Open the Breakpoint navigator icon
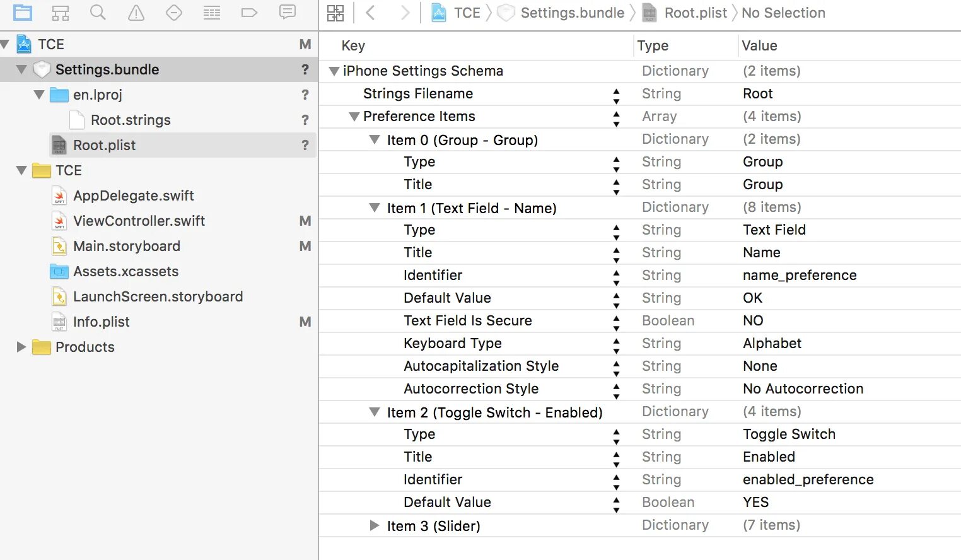This screenshot has height=560, width=961. click(250, 13)
